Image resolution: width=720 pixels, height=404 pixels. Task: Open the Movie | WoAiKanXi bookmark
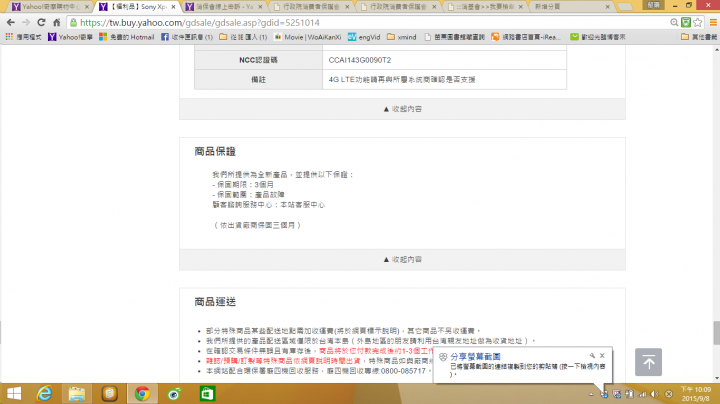point(308,37)
